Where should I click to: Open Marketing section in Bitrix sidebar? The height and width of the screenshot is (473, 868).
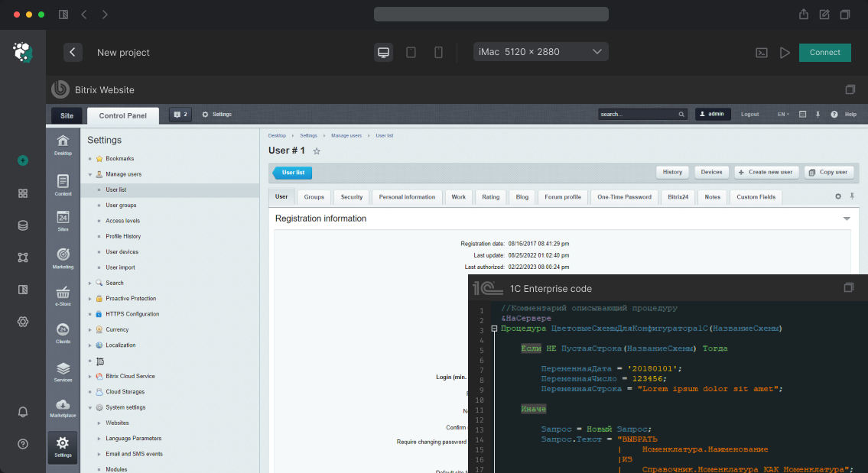point(63,257)
